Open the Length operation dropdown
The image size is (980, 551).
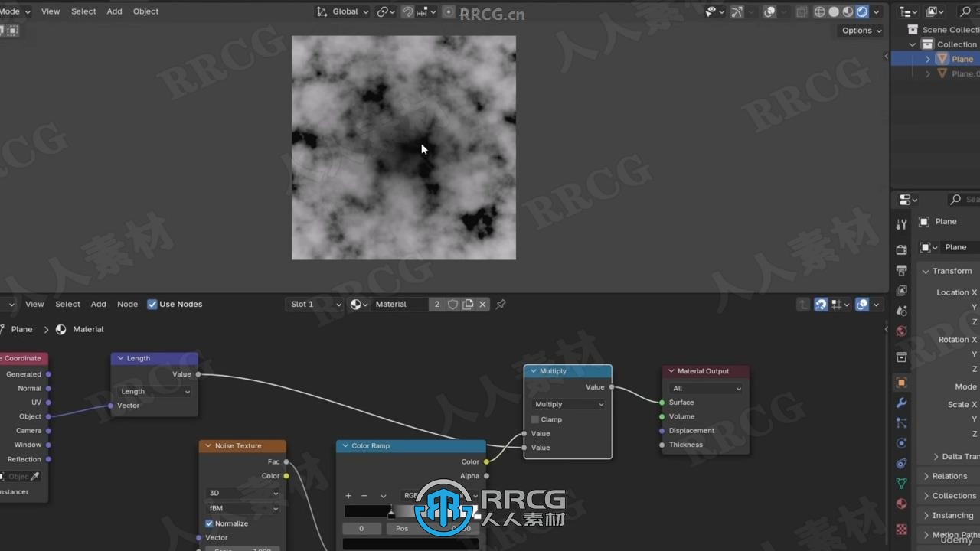(155, 391)
